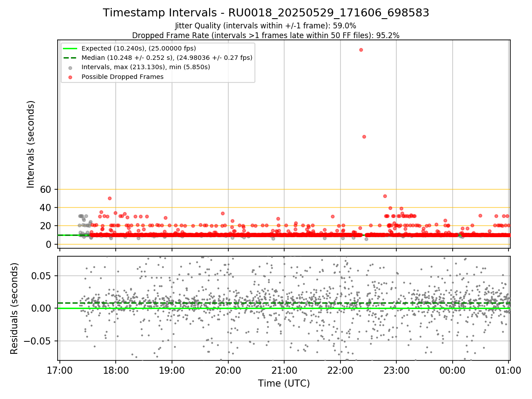The width and height of the screenshot is (532, 399).
Task: Pick the red dot marker in legend
Action: [x=71, y=77]
